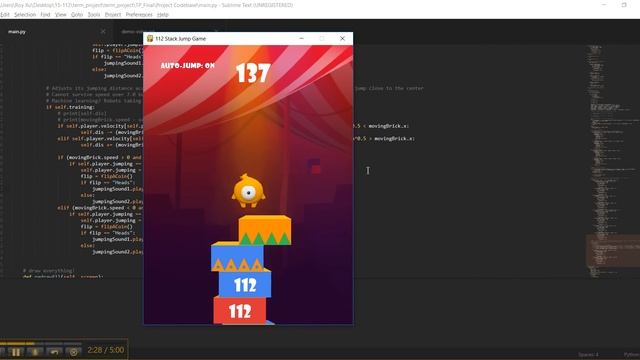640x360 pixels.
Task: Click the round settings icon in player
Action: 73,351
